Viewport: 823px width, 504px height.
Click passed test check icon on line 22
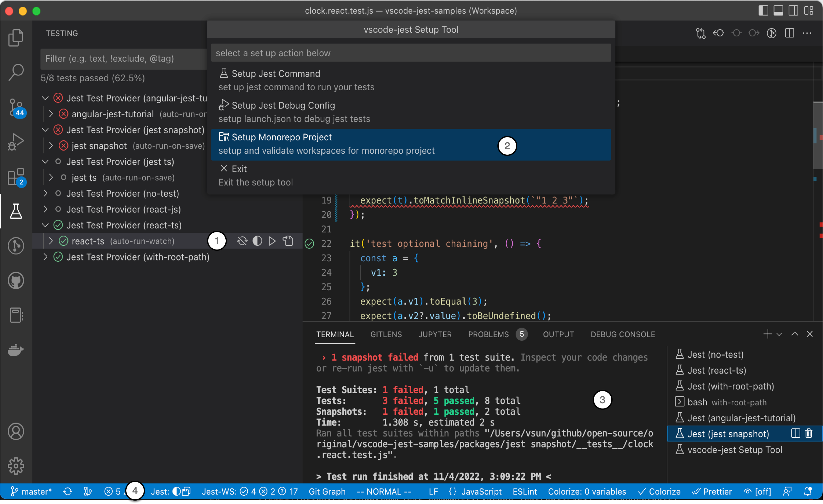click(x=309, y=244)
